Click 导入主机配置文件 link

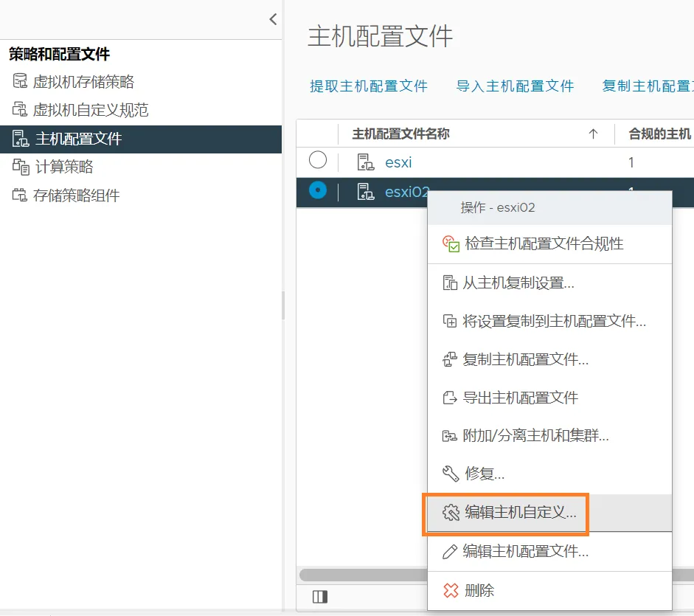515,86
